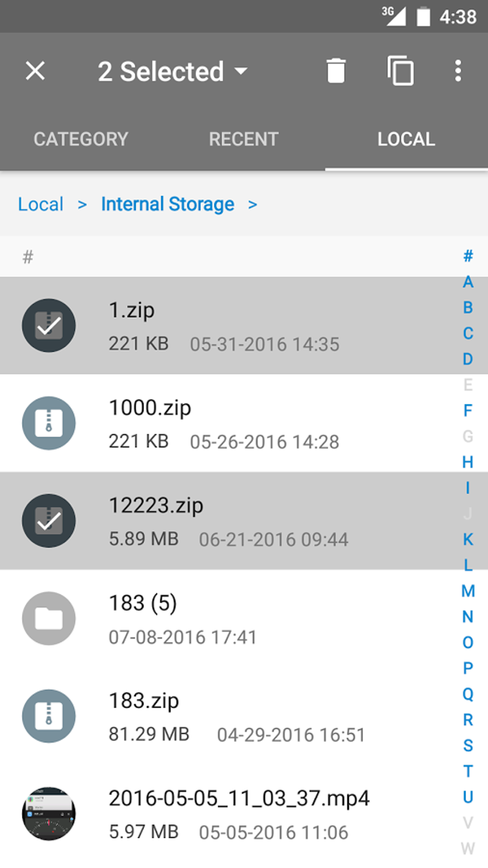Uncheck the selected 1.zip file
The height and width of the screenshot is (868, 488).
point(49,325)
